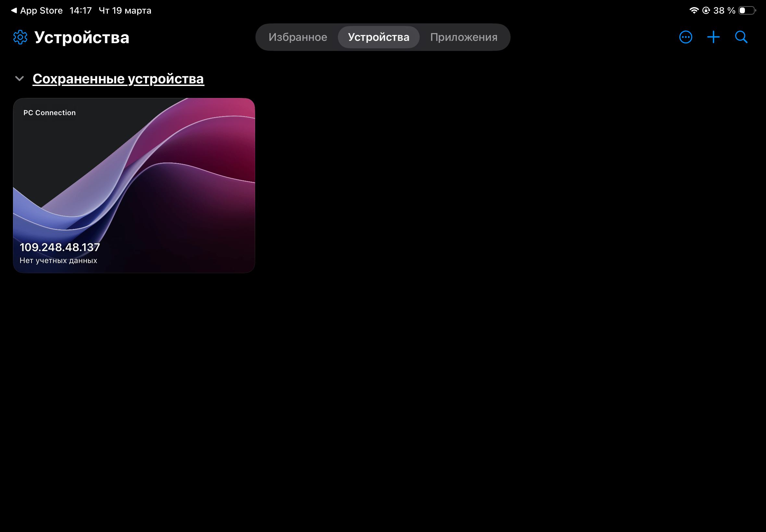Tap the 14:17 clock in status bar
This screenshot has height=532, width=766.
(80, 11)
